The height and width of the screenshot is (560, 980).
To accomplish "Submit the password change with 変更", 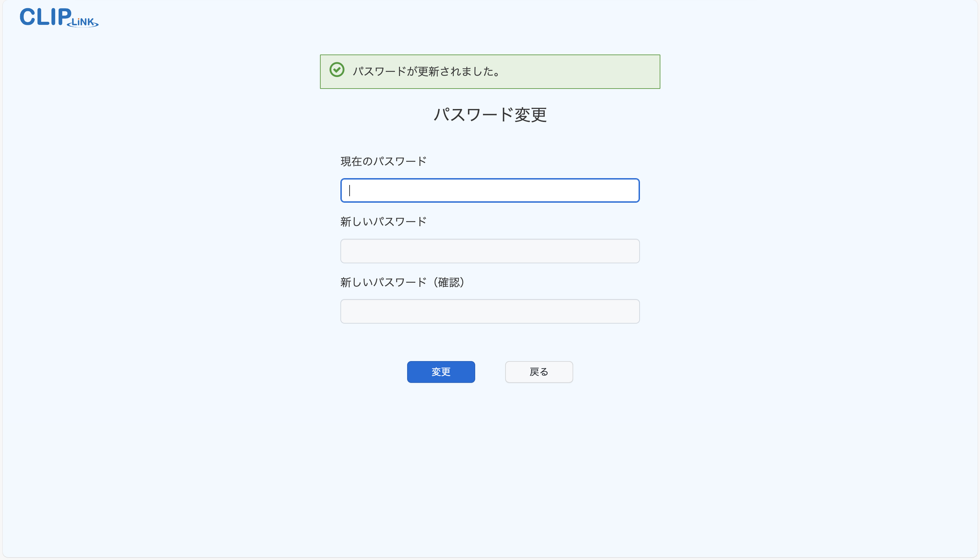I will coord(441,372).
